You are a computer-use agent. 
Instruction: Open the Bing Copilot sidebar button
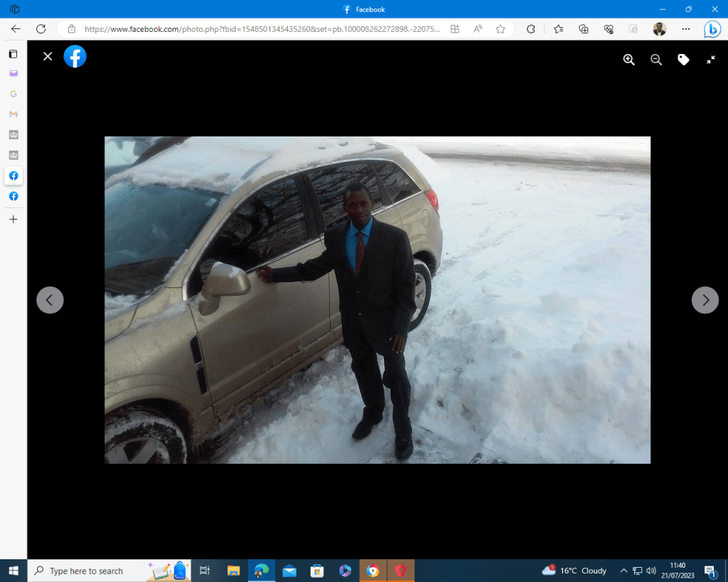712,29
